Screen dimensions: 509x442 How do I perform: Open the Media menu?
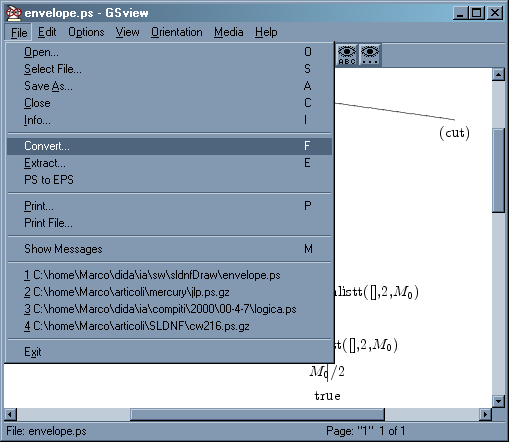(228, 32)
